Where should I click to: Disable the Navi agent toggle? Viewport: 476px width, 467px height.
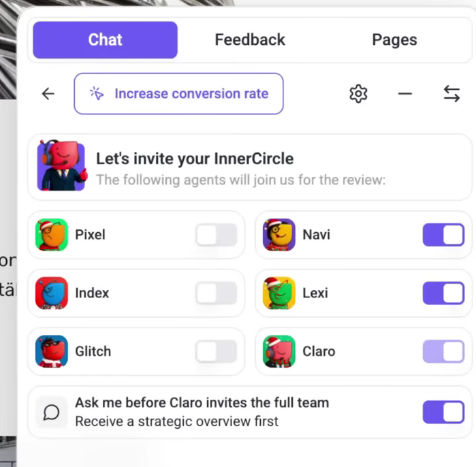pos(443,235)
